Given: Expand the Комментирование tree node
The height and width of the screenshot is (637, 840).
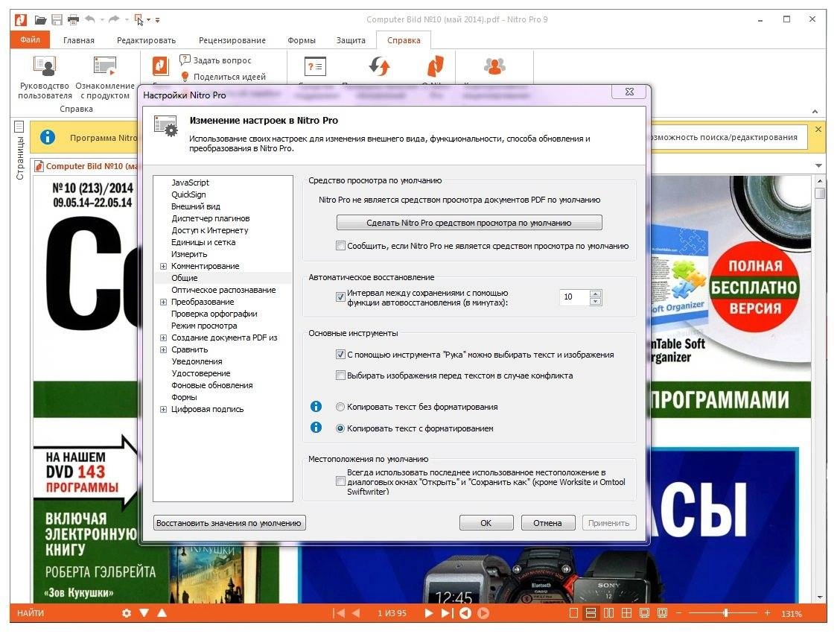Looking at the screenshot, I should click(163, 266).
